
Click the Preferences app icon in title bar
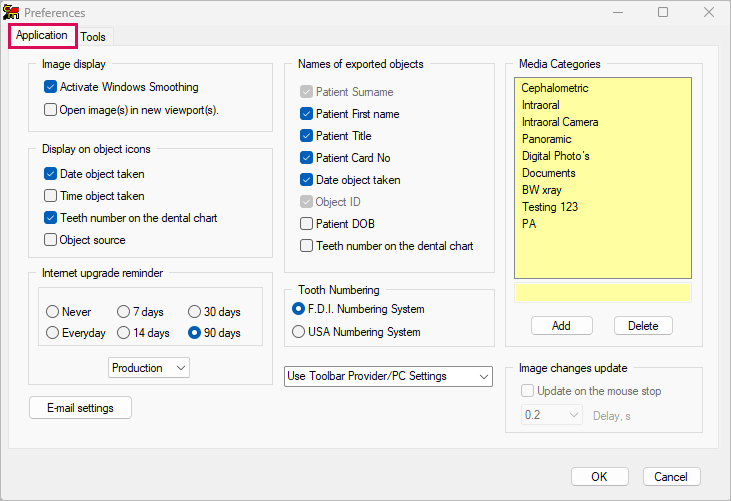click(11, 12)
